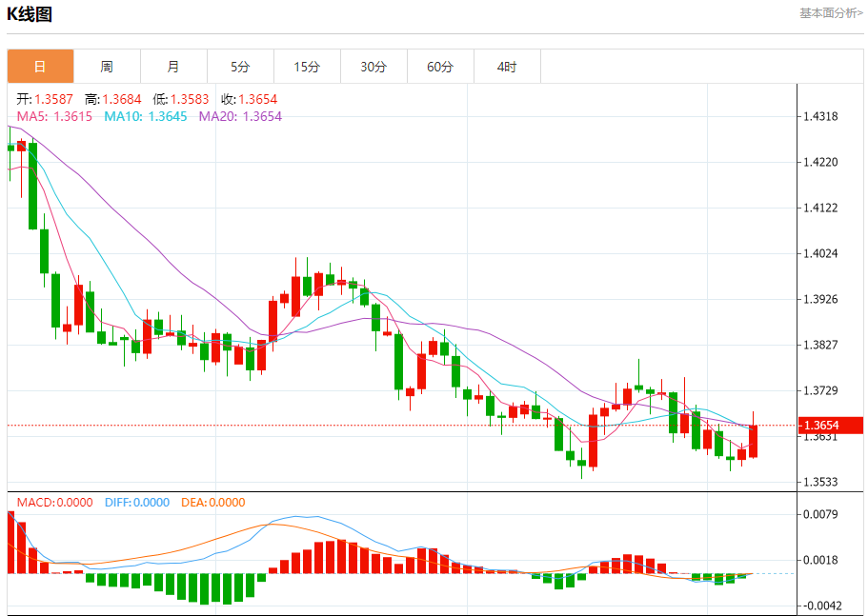This screenshot has width=868, height=616.
Task: Click the low price 低:1.3583
Action: [181, 99]
